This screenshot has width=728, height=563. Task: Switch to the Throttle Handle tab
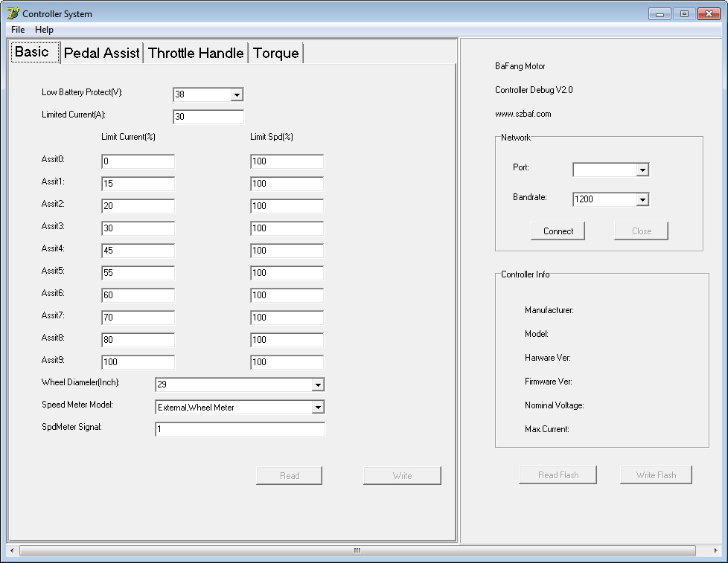pos(196,53)
